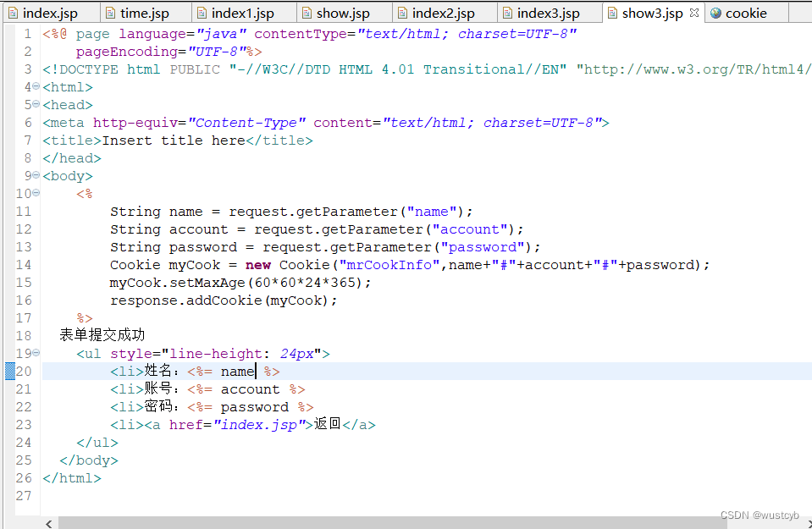Place cursor in "Insert title here" text
Viewport: 812px width, 529px height.
174,141
